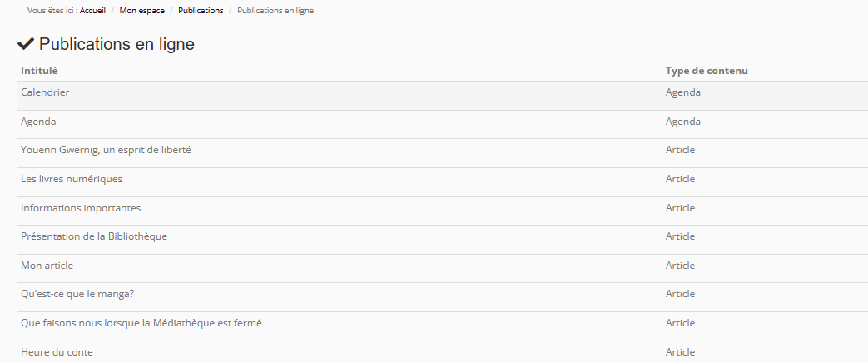Go to Mon espace breadcrumb

(141, 11)
